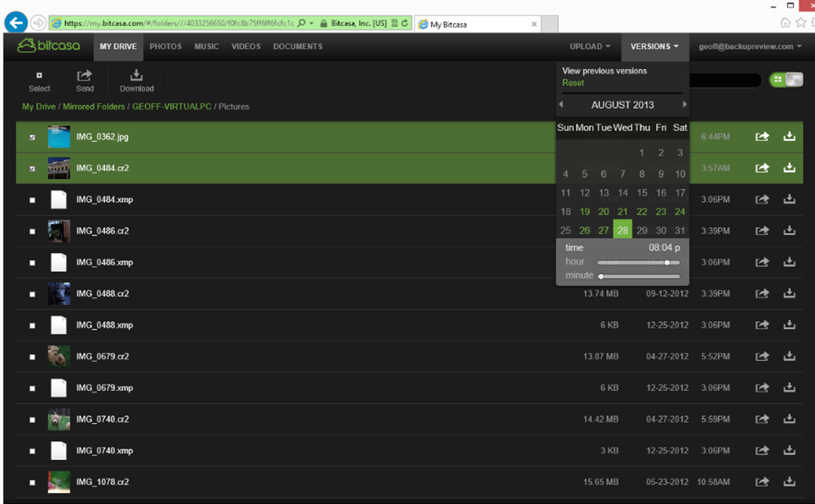Viewport: 815px width, 504px height.
Task: Tick the IMG_0740.xmp checkbox
Action: 33,451
